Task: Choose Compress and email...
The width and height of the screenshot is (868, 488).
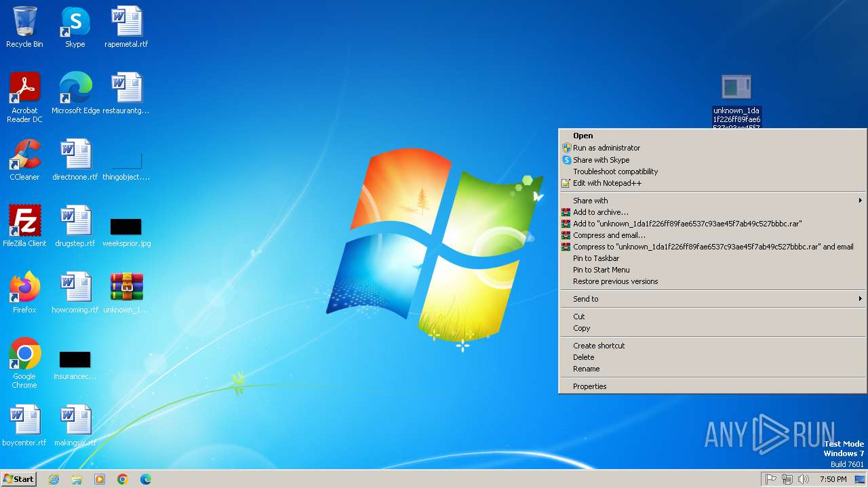Action: coord(712,235)
